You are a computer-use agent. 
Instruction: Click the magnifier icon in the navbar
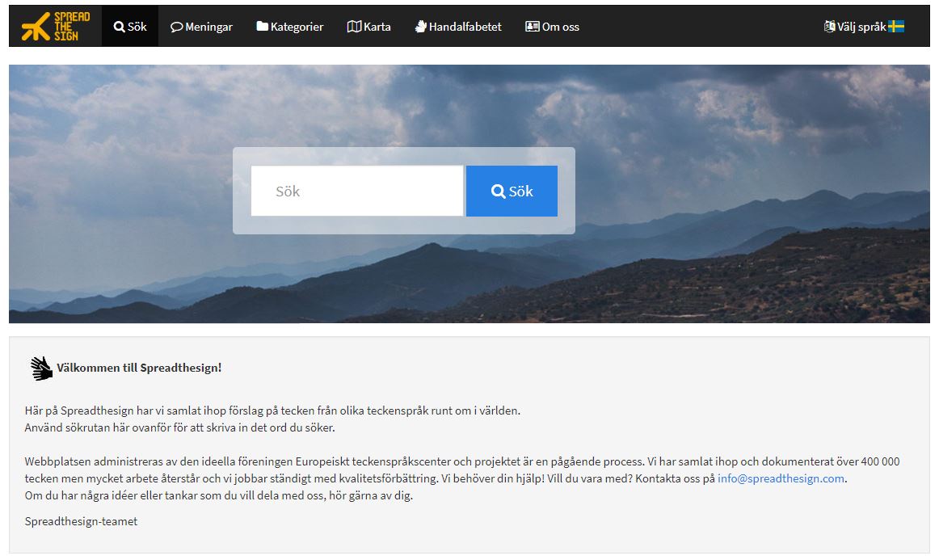click(120, 27)
